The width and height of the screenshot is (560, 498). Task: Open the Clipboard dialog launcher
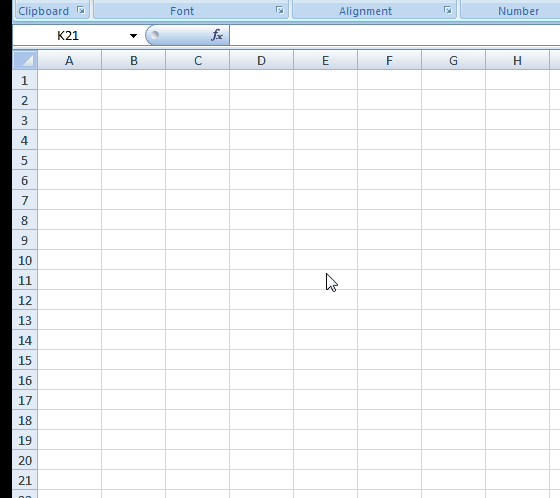tap(81, 10)
